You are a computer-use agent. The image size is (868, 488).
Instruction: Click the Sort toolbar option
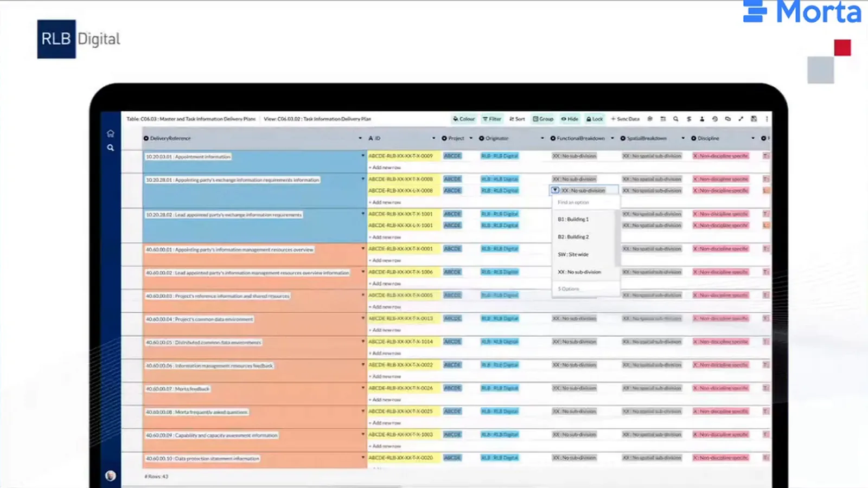[517, 119]
